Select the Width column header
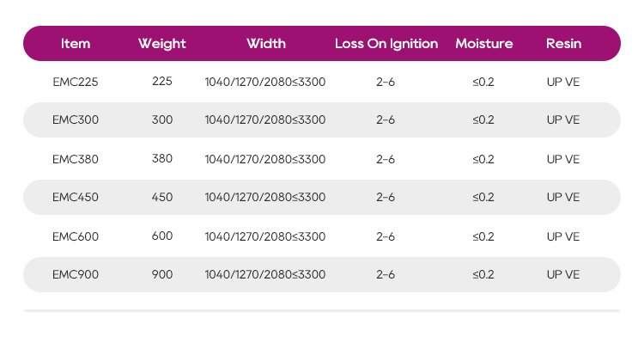Screen dimensions: 644x337 tap(266, 44)
